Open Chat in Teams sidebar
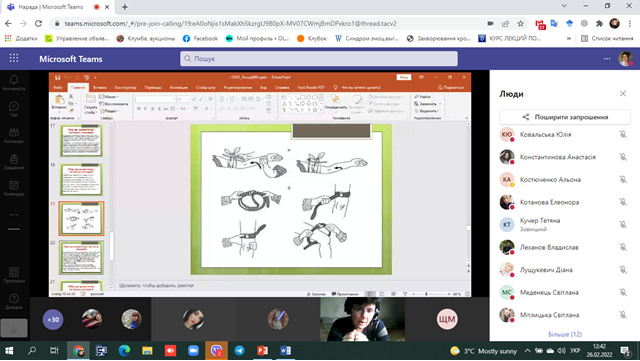This screenshot has width=640, height=361. [14, 109]
